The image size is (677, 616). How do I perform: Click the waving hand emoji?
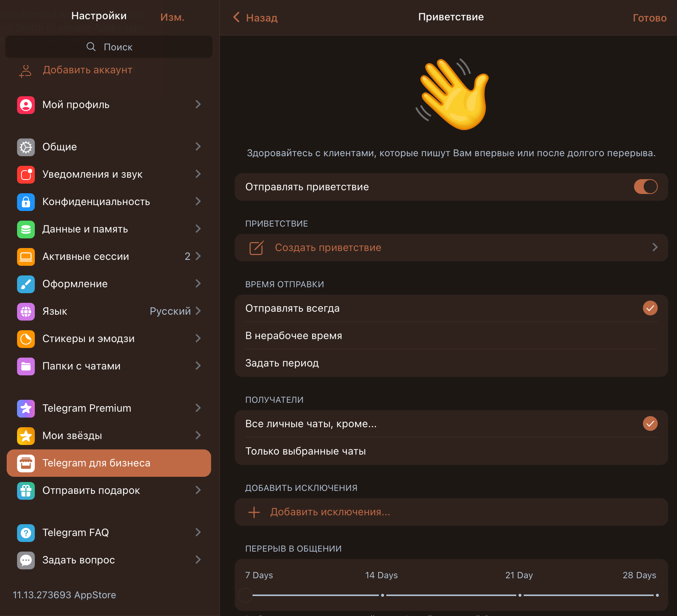pyautogui.click(x=453, y=94)
